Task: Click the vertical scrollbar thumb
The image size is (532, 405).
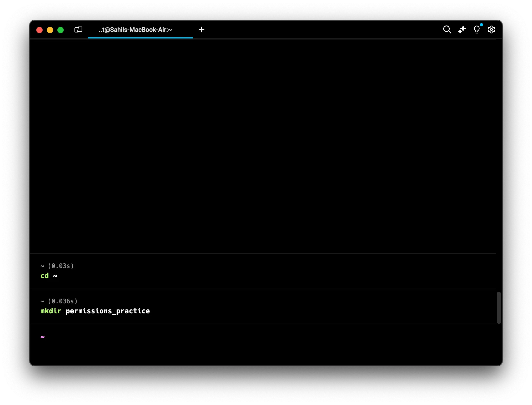Action: [499, 308]
